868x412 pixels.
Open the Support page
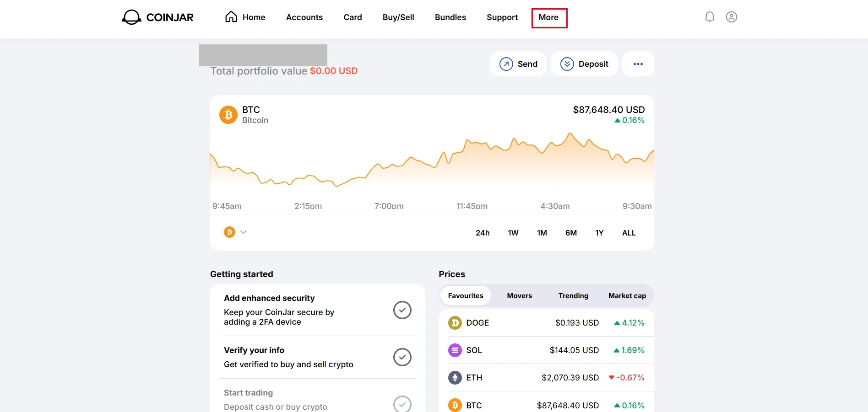click(x=502, y=17)
